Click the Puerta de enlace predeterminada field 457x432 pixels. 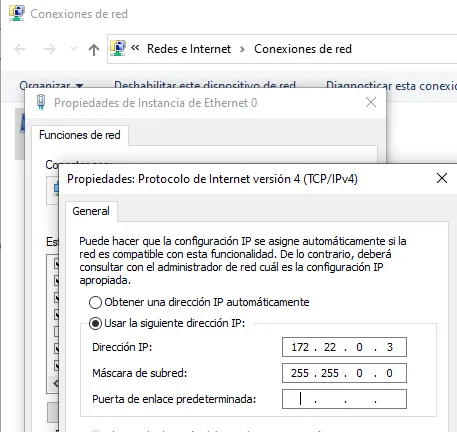click(x=344, y=399)
